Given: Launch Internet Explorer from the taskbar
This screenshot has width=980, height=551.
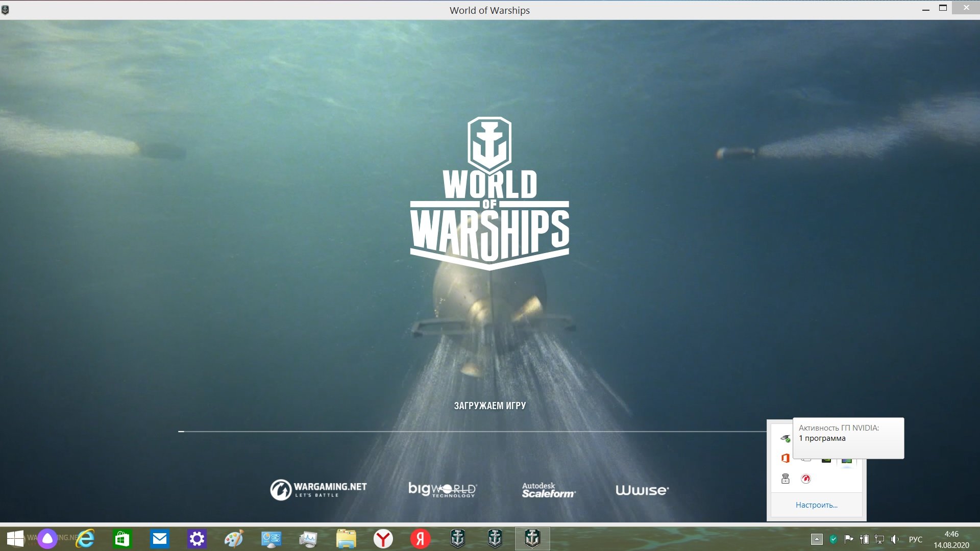Looking at the screenshot, I should click(85, 539).
